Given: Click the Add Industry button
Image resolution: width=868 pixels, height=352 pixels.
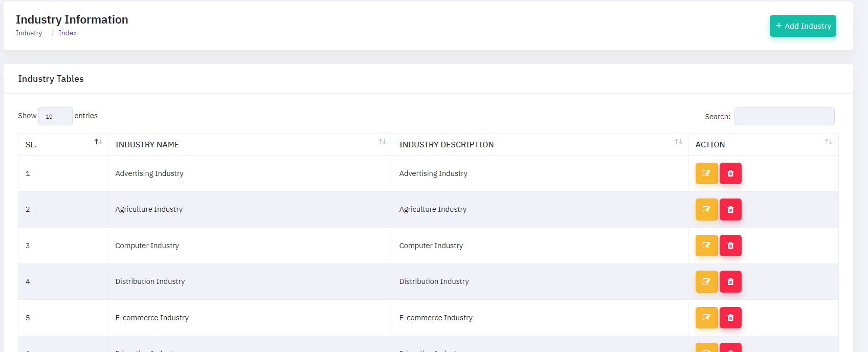Looking at the screenshot, I should click(803, 26).
